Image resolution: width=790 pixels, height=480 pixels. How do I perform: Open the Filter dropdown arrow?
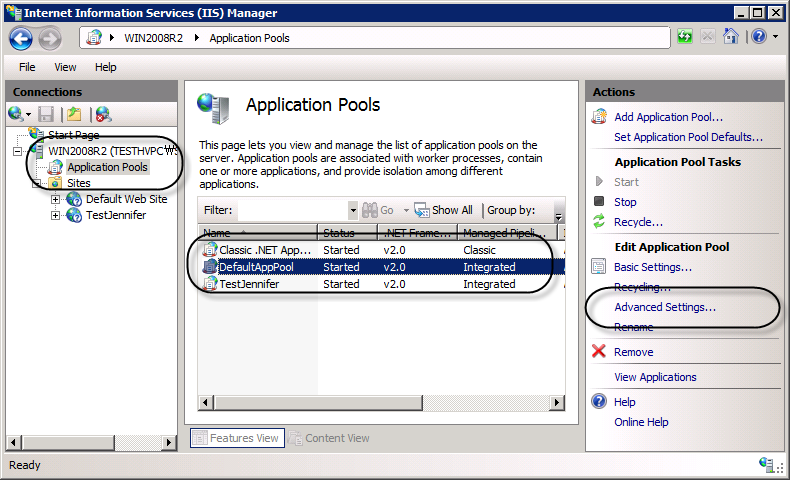353,210
